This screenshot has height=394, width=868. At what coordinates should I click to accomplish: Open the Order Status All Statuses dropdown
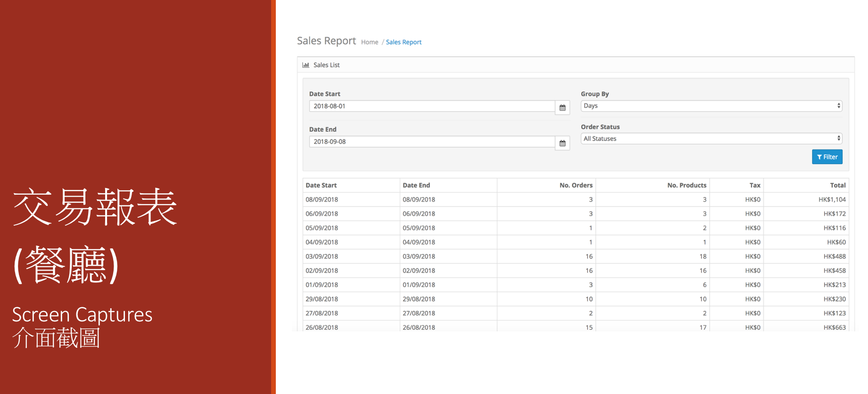711,139
